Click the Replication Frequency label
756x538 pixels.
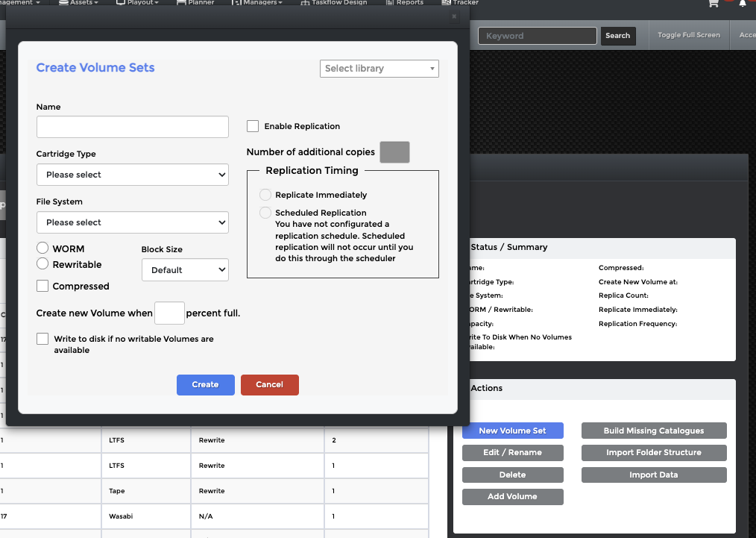tap(638, 324)
